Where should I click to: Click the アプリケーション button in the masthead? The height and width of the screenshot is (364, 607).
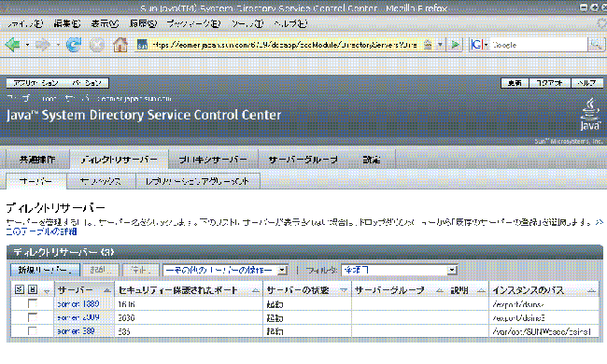36,83
